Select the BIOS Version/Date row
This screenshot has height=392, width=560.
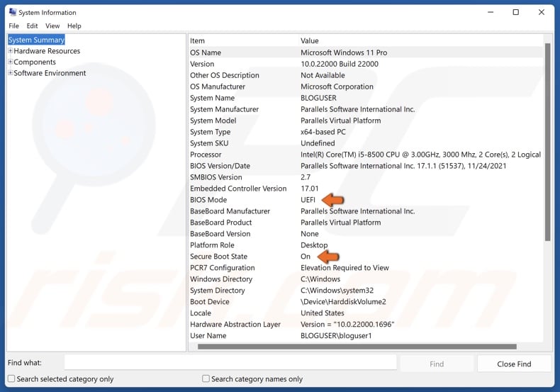pyautogui.click(x=366, y=166)
